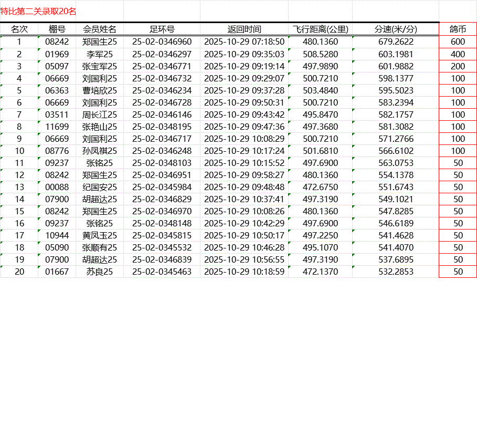Image resolution: width=477 pixels, height=448 pixels.
Task: Click member name 苏良25
Action: 100,272
